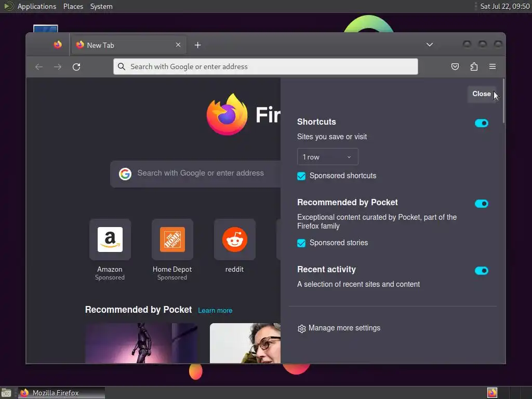Click the Recommended by Pocket page heading

pos(138,310)
